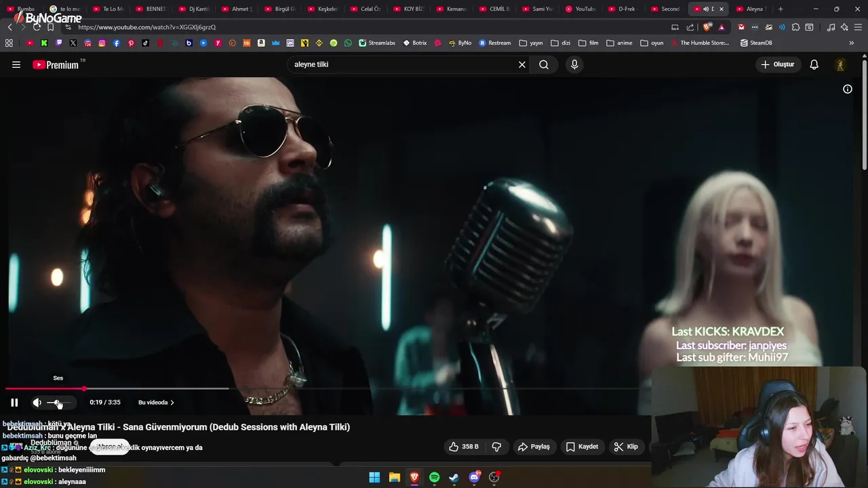Open the media control music note icon
The image size is (868, 488).
[831, 27]
